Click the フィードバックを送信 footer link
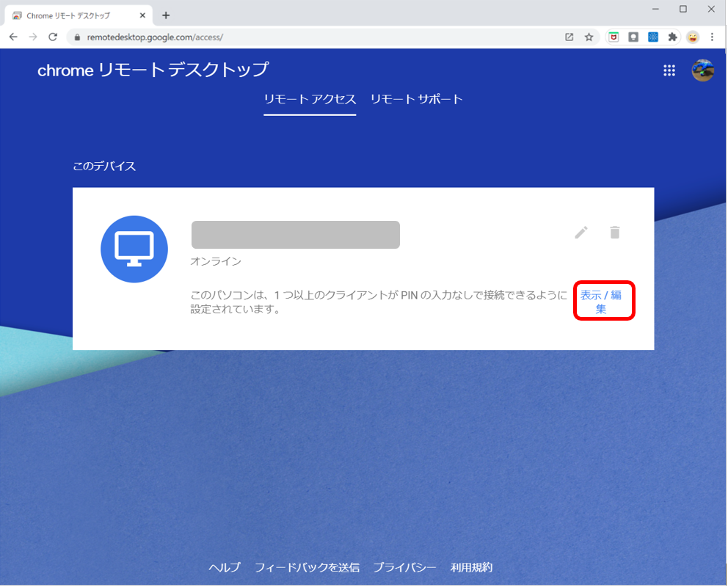728x587 pixels. coord(307,567)
